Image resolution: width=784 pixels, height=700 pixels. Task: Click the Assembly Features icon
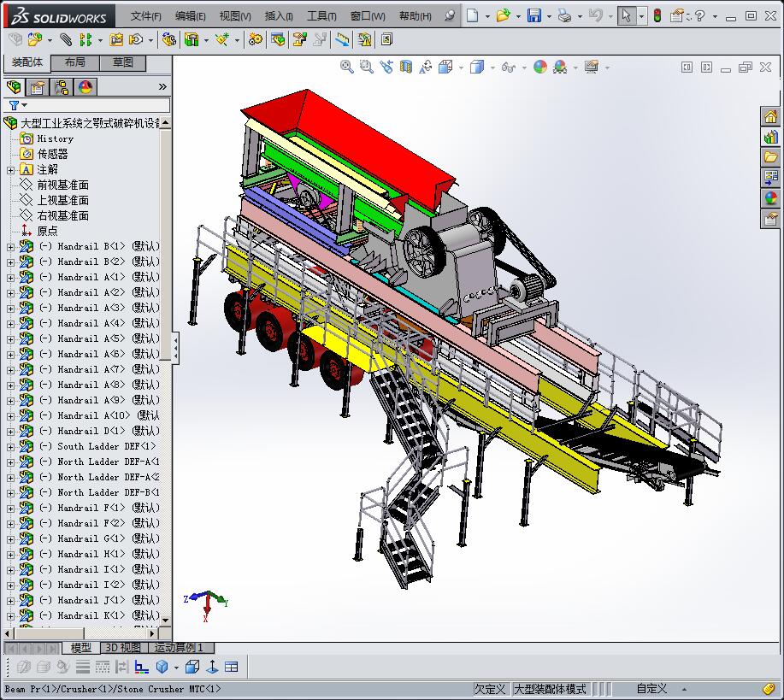[x=192, y=39]
